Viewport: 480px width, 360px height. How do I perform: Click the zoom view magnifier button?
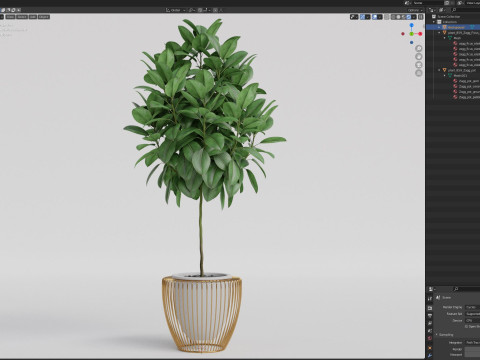coord(419,49)
